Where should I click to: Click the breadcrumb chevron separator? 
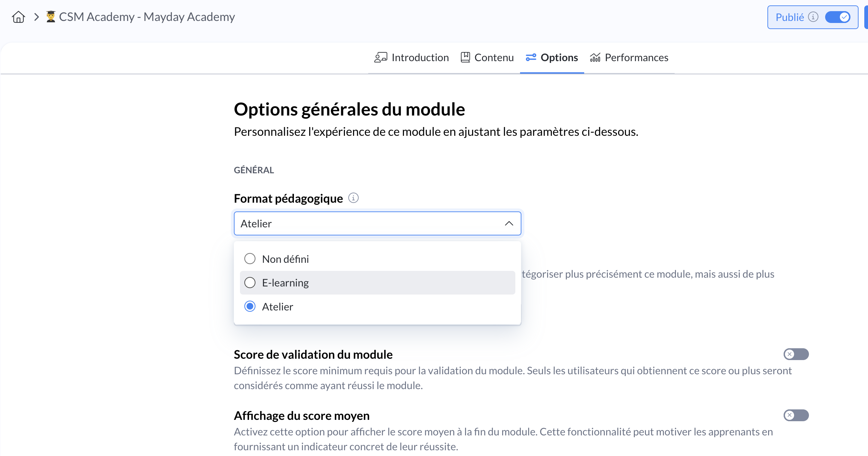[36, 17]
